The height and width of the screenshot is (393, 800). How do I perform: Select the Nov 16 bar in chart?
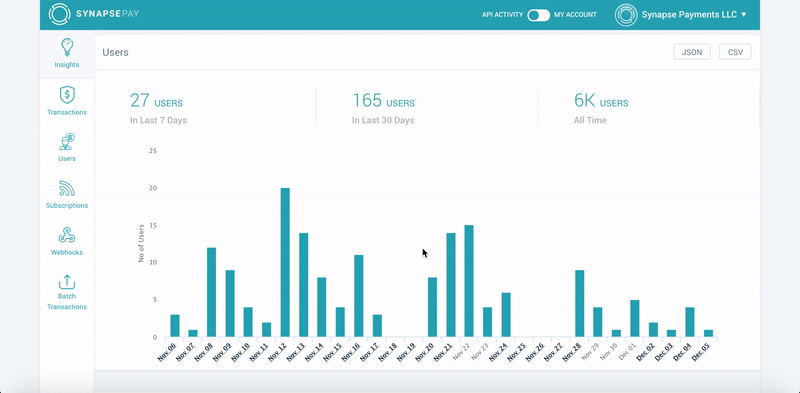(x=359, y=296)
